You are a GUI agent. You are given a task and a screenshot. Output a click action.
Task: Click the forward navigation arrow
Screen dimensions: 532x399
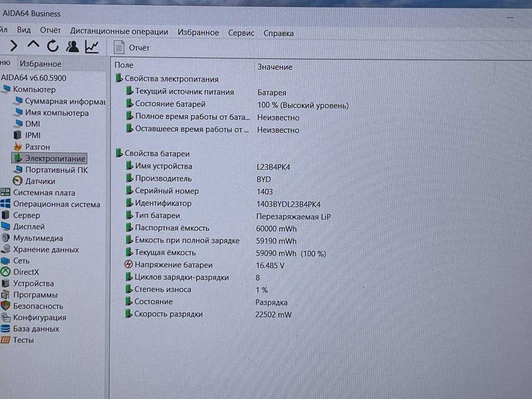tap(13, 46)
